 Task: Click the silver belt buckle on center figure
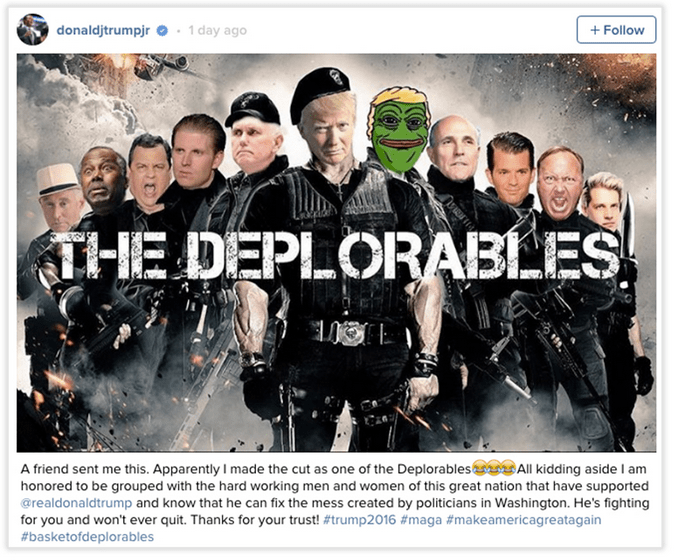tap(351, 333)
